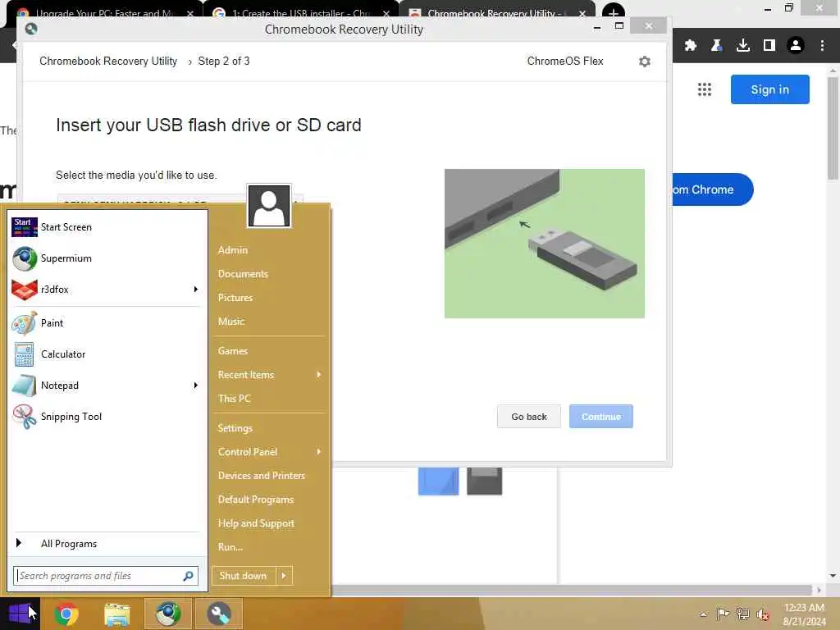Screen dimensions: 840x630
Task: Open Google Chrome from the taskbar
Action: coord(66,614)
